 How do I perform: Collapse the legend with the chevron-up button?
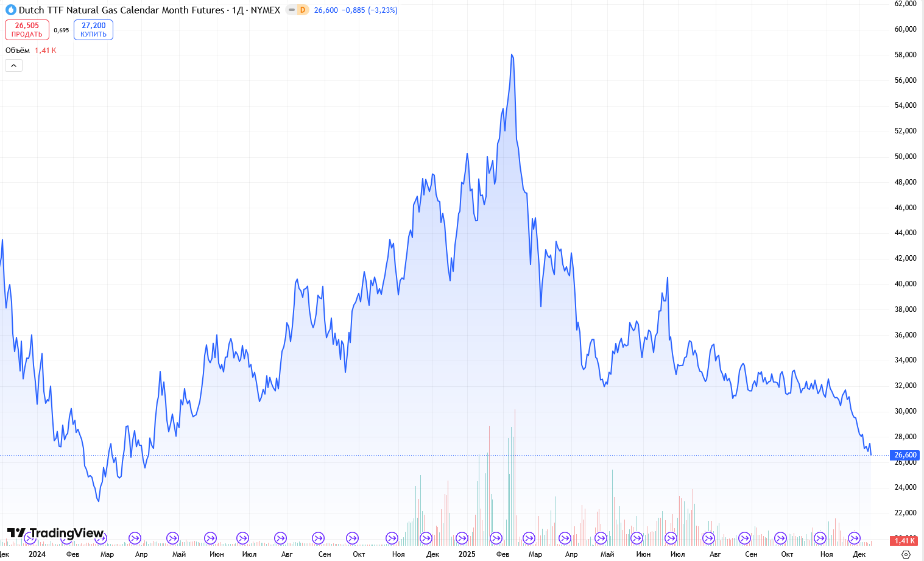(13, 65)
